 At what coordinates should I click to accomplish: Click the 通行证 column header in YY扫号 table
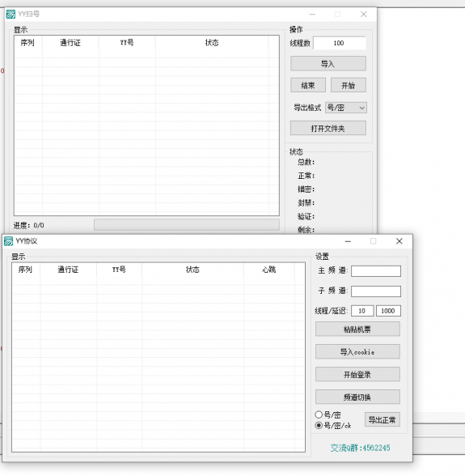point(70,43)
